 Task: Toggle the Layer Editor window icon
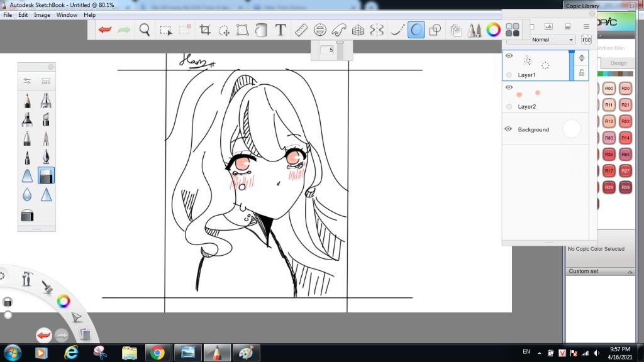click(455, 30)
